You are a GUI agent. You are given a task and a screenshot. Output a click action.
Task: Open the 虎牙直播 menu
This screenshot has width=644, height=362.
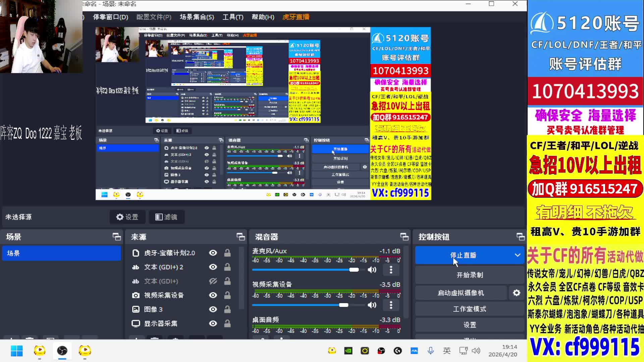296,17
